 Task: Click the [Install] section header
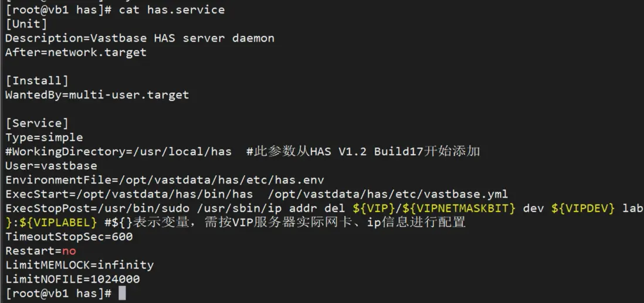click(x=37, y=80)
